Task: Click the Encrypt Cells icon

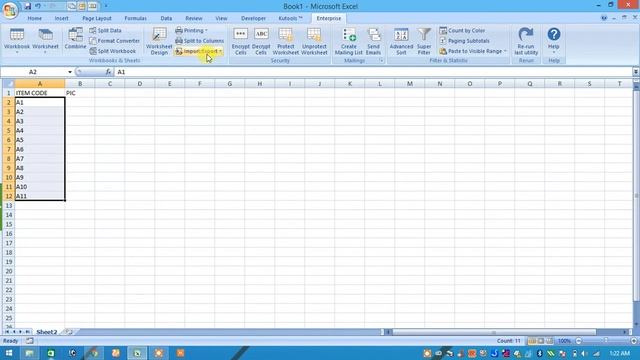Action: 240,41
